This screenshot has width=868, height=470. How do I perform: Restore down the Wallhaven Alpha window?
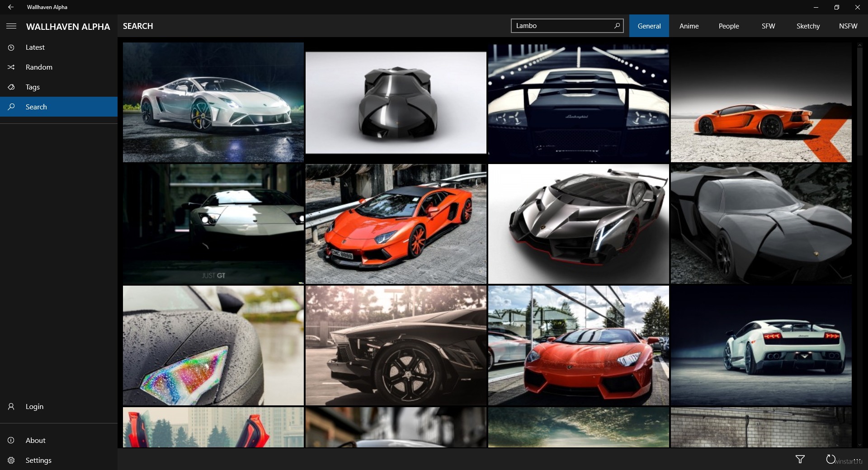click(837, 7)
